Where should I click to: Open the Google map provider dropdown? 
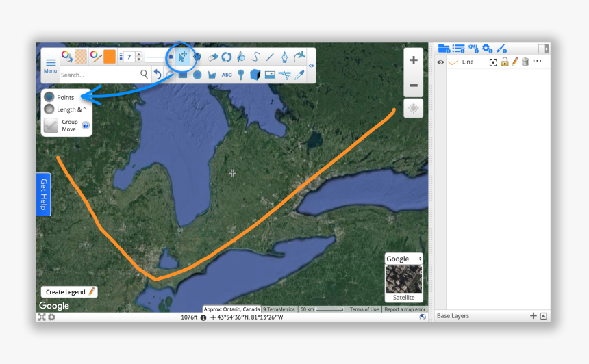click(403, 259)
